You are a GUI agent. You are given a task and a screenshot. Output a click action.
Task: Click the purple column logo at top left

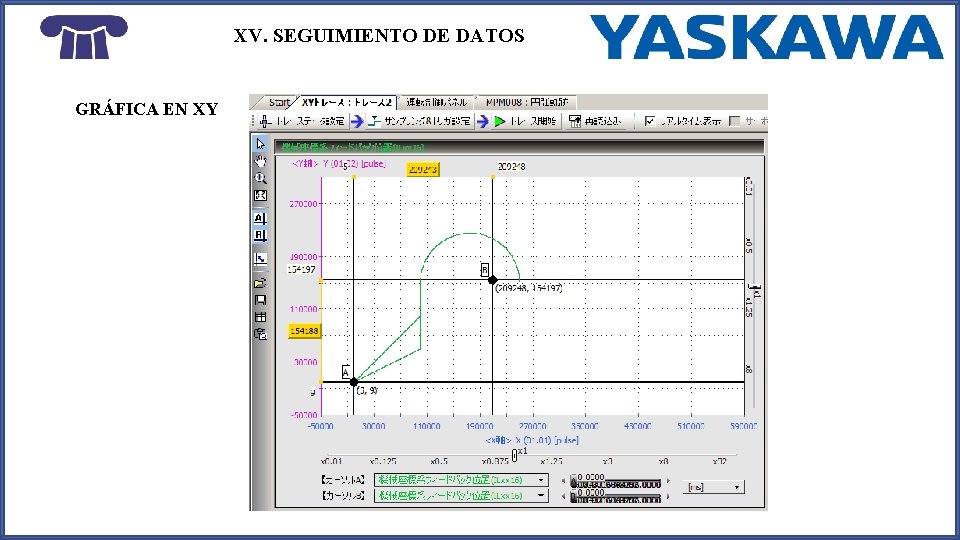pos(84,37)
